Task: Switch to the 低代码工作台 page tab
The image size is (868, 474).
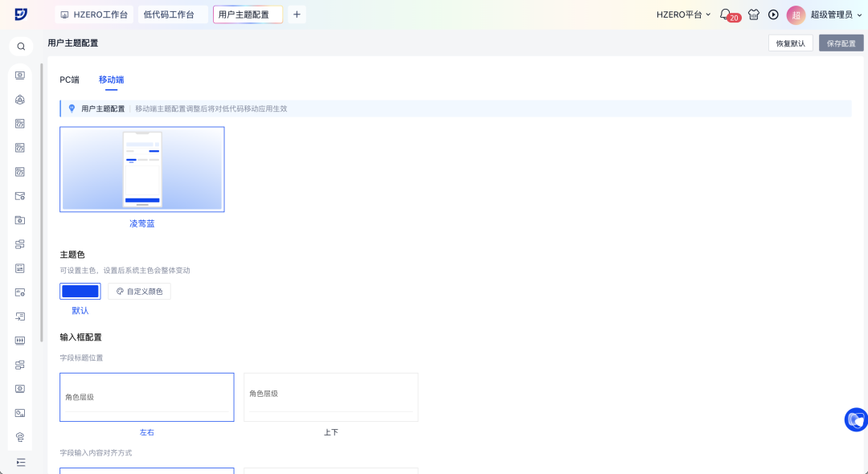Action: (x=169, y=14)
